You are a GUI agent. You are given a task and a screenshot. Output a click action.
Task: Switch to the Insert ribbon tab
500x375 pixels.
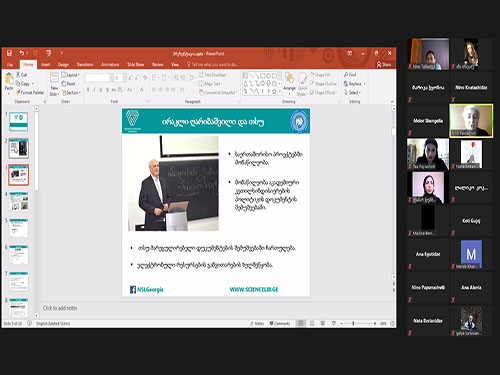pyautogui.click(x=46, y=65)
